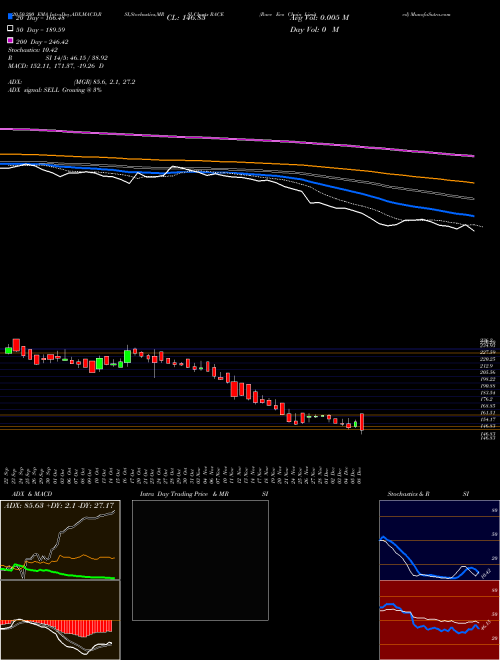Image resolution: width=500 pixels, height=660 pixels.
Task: Click the 'Avg Vol: 0.005 M' label
Action: point(319,18)
